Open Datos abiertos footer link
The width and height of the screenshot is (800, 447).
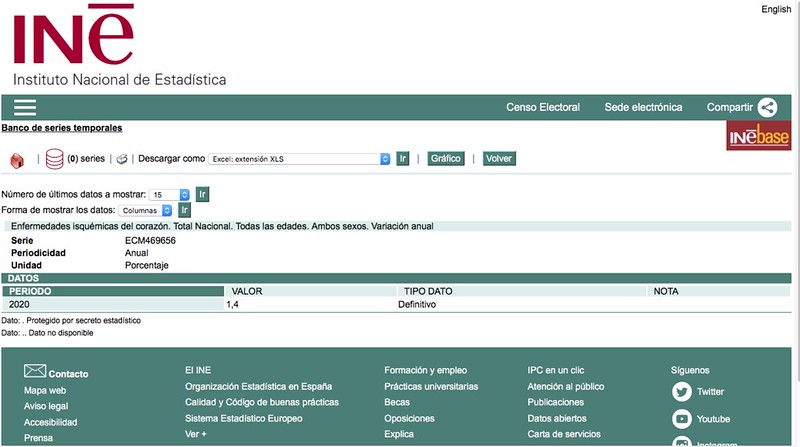click(x=557, y=418)
